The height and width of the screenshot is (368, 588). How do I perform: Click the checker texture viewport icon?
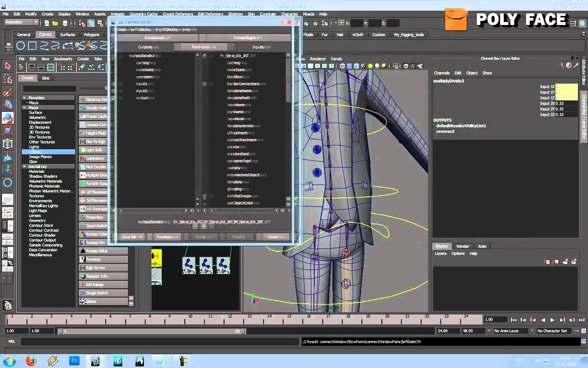click(363, 66)
